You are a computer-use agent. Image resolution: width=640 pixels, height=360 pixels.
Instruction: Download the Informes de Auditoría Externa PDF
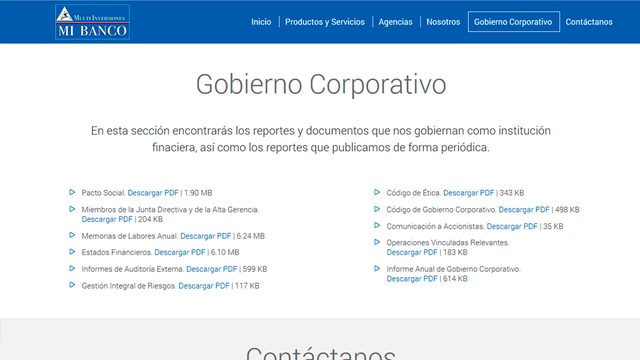211,269
